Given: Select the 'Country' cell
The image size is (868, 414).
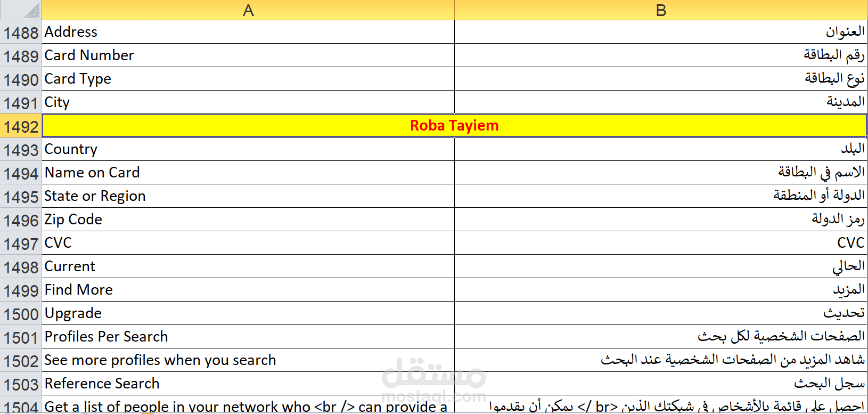Looking at the screenshot, I should tap(248, 150).
